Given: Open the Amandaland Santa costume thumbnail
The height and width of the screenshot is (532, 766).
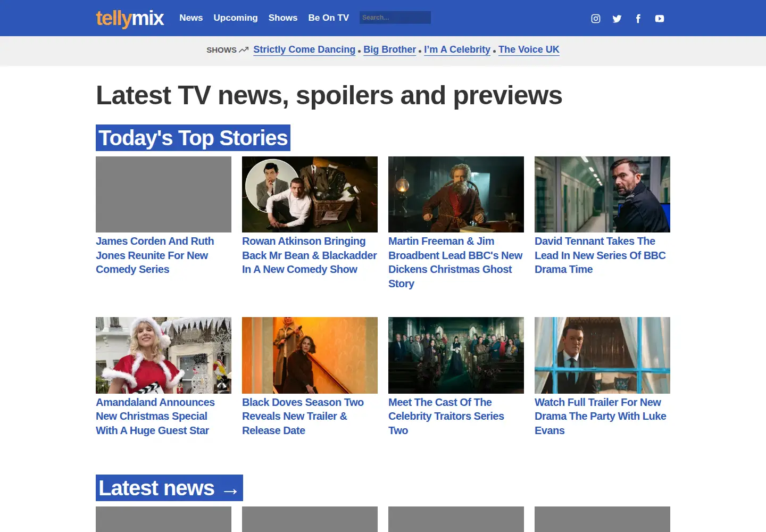Looking at the screenshot, I should 163,355.
